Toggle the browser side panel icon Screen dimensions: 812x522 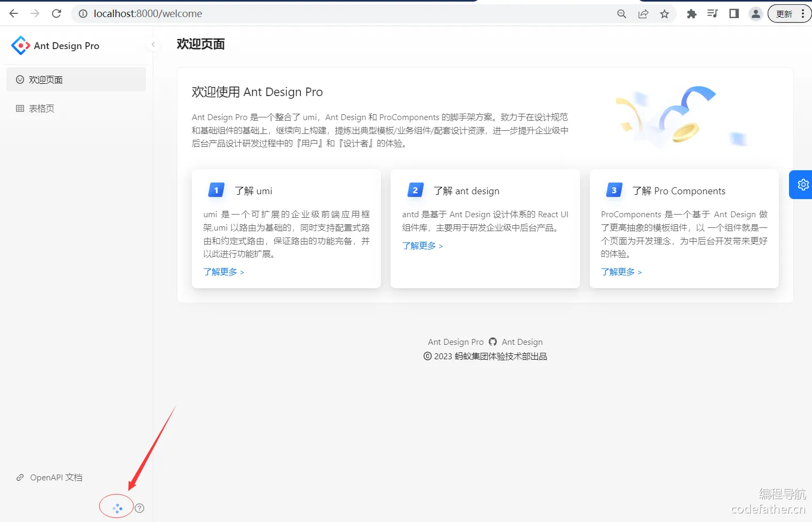pyautogui.click(x=734, y=14)
